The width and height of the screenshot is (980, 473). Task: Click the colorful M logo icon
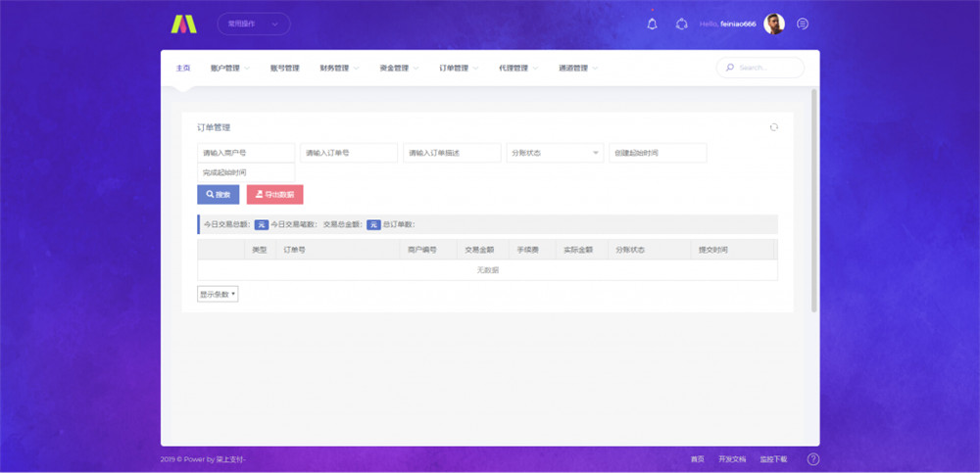(183, 24)
